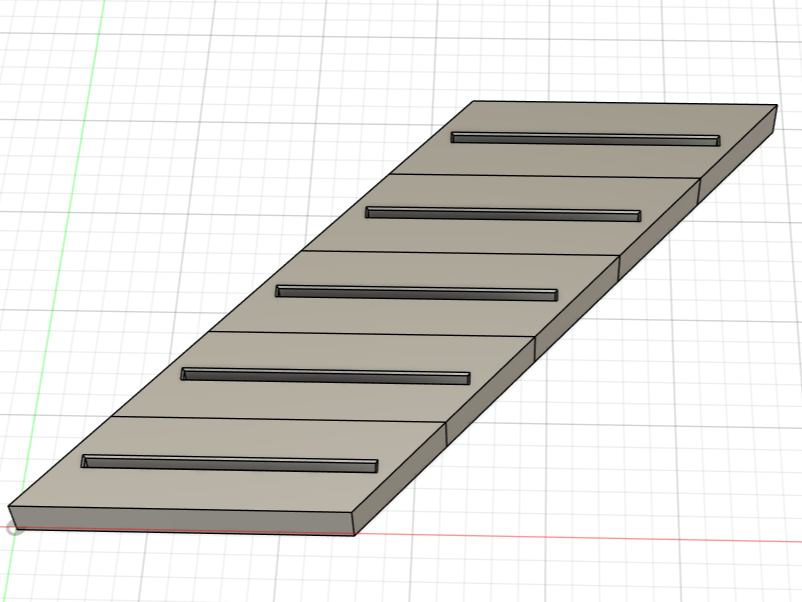This screenshot has width=802, height=602.
Task: Click the green axis line
Action: (x=61, y=256)
